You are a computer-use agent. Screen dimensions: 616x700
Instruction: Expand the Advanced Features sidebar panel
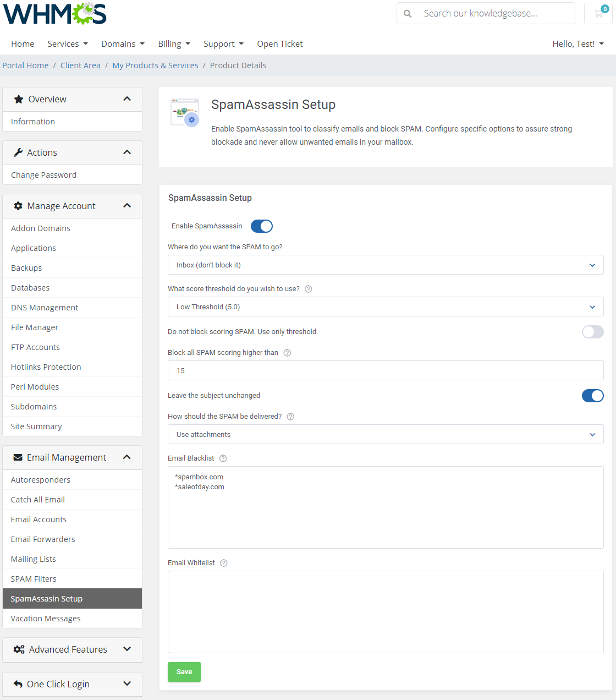click(72, 649)
